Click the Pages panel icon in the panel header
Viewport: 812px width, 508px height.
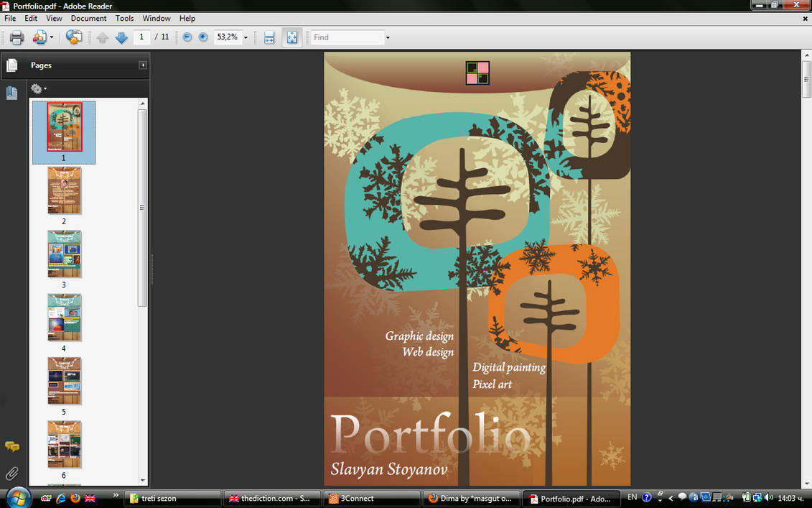[12, 65]
